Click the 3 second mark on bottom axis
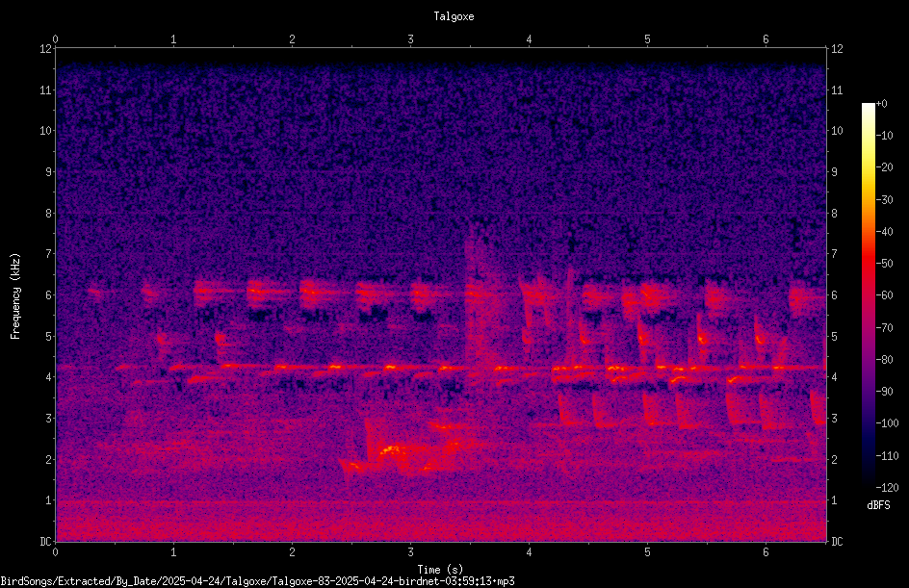Image resolution: width=909 pixels, height=588 pixels. point(410,552)
